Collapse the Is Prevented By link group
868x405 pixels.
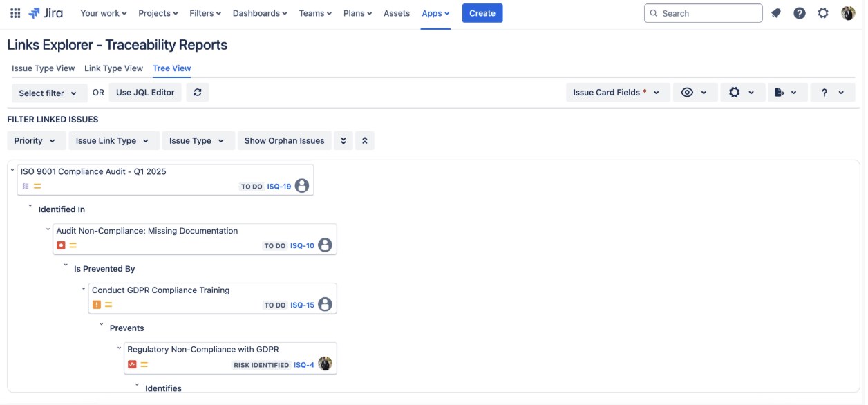[66, 265]
